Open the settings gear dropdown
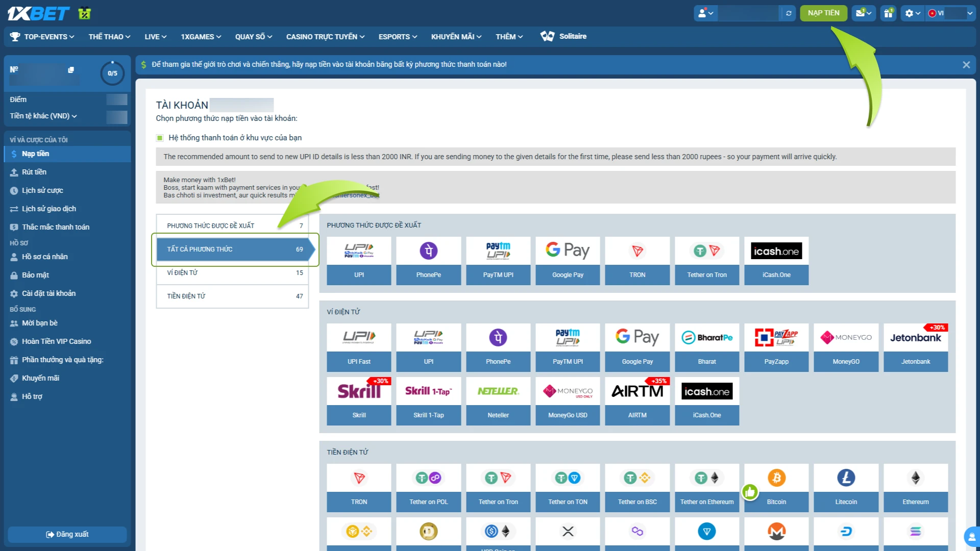The image size is (980, 551). (913, 13)
